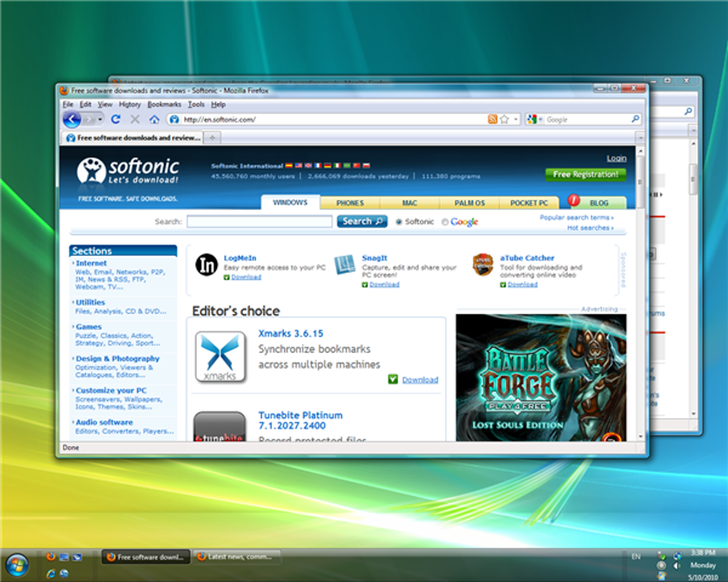
Task: Open Windows Start orb
Action: pyautogui.click(x=17, y=565)
